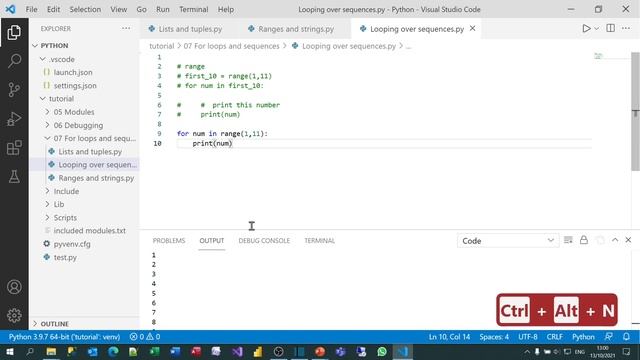Click Ln 10, Col 14 status item

[x=449, y=337]
